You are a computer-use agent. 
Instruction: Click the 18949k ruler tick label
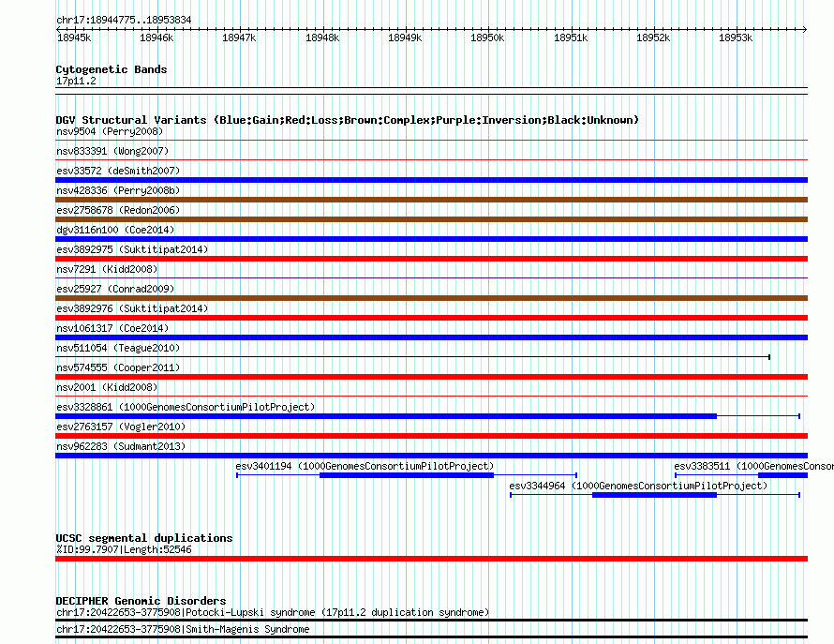405,37
